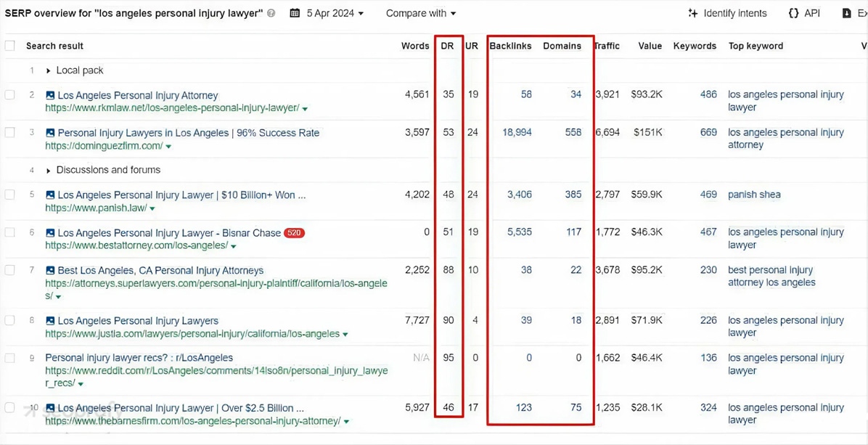Expand the Local pack row
Image resolution: width=868 pixels, height=445 pixels.
tap(48, 71)
